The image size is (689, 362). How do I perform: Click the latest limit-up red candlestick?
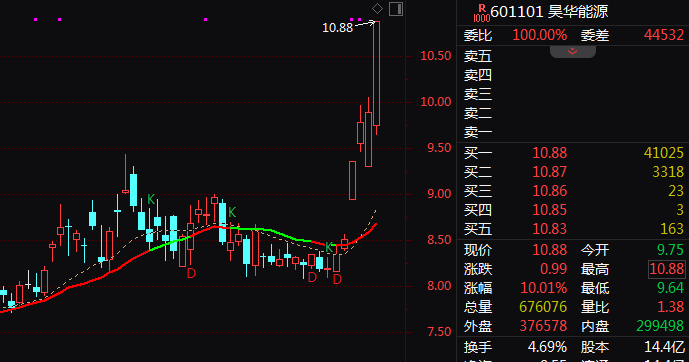click(377, 73)
